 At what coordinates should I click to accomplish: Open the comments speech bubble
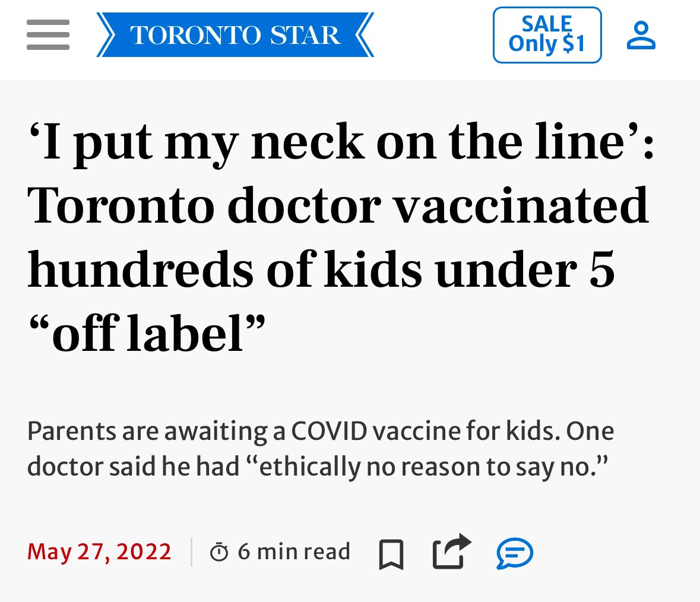[x=515, y=553]
